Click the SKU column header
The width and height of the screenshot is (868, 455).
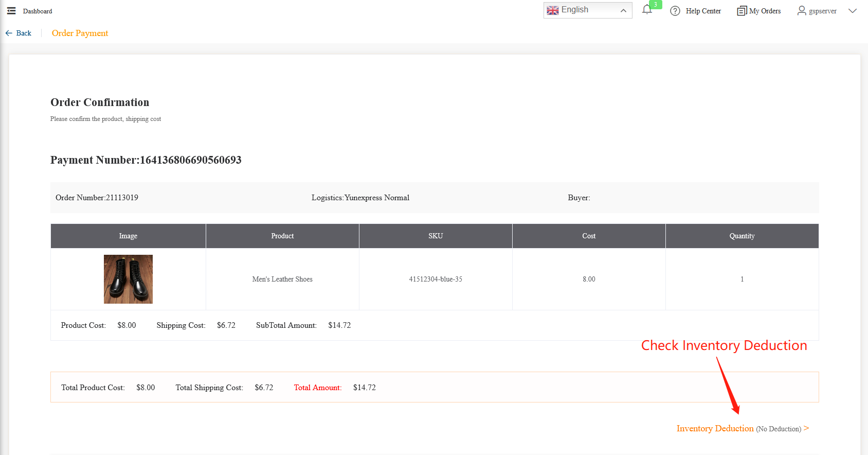click(x=436, y=236)
